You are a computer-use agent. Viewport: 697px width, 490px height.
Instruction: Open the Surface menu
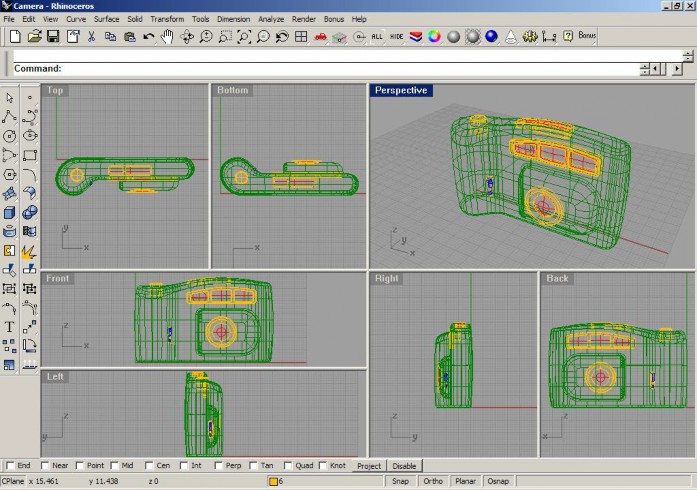[x=107, y=19]
